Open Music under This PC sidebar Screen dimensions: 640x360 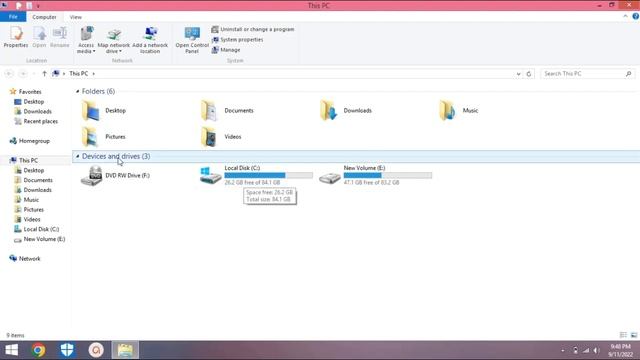[x=31, y=200]
